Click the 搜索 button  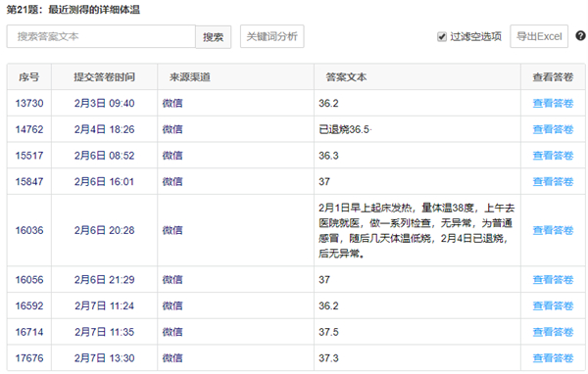coord(213,37)
